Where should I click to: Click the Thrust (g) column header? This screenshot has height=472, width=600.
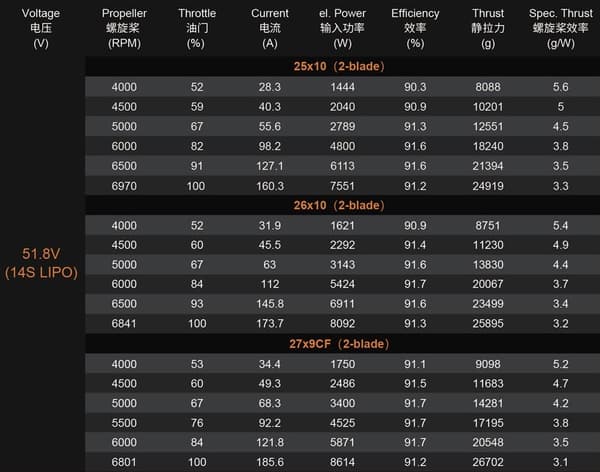[488, 28]
